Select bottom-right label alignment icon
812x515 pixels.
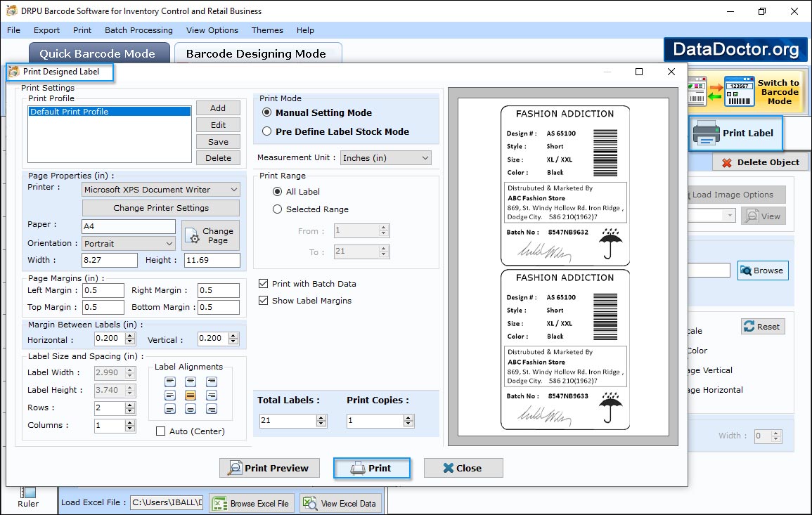pyautogui.click(x=212, y=409)
